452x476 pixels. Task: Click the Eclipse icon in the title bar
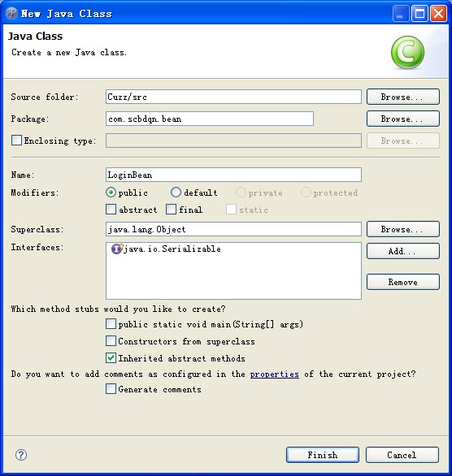11,13
